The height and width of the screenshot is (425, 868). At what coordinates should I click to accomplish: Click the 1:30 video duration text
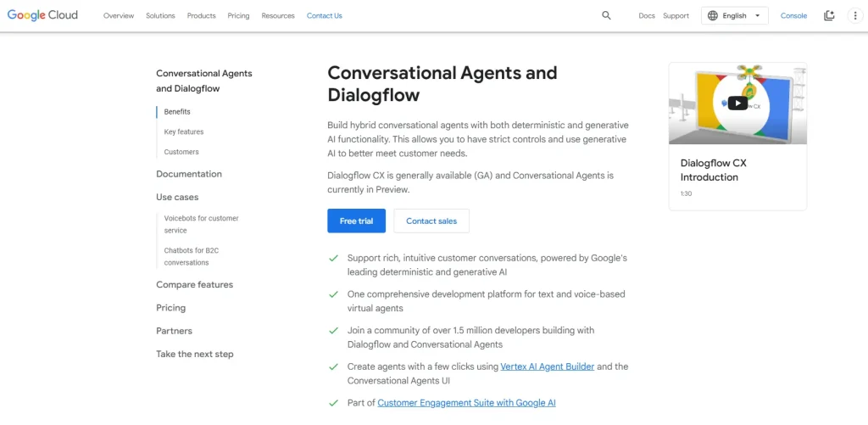[x=686, y=193]
